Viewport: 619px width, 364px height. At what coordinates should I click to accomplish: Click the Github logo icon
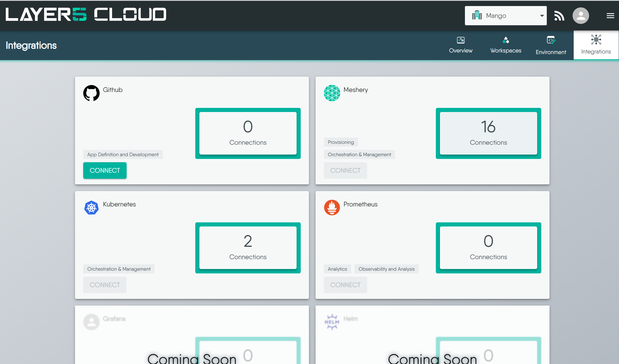click(x=91, y=93)
